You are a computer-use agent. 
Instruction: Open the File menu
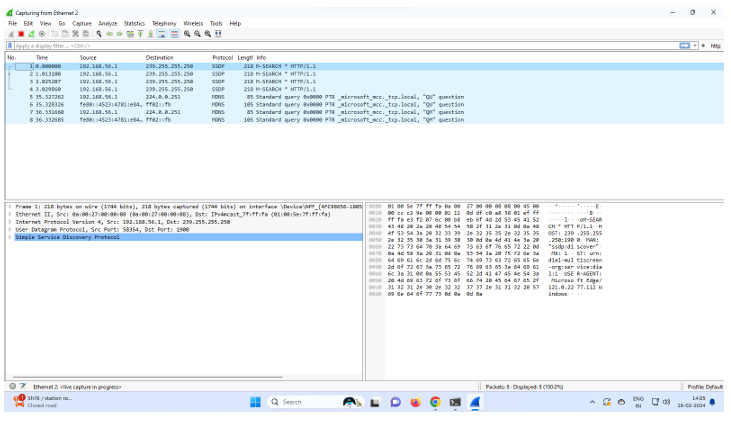coord(13,23)
